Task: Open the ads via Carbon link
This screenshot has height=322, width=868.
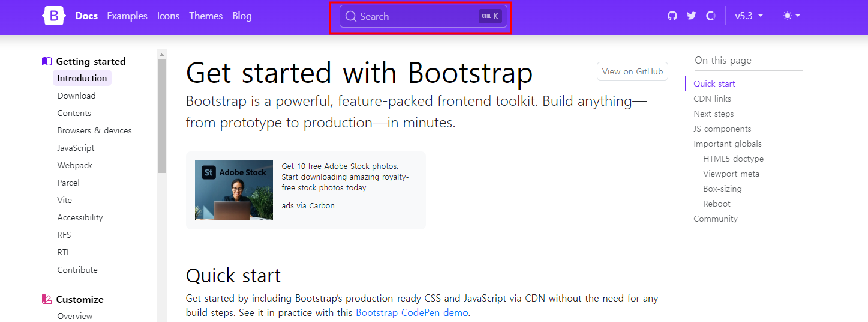Action: point(308,205)
